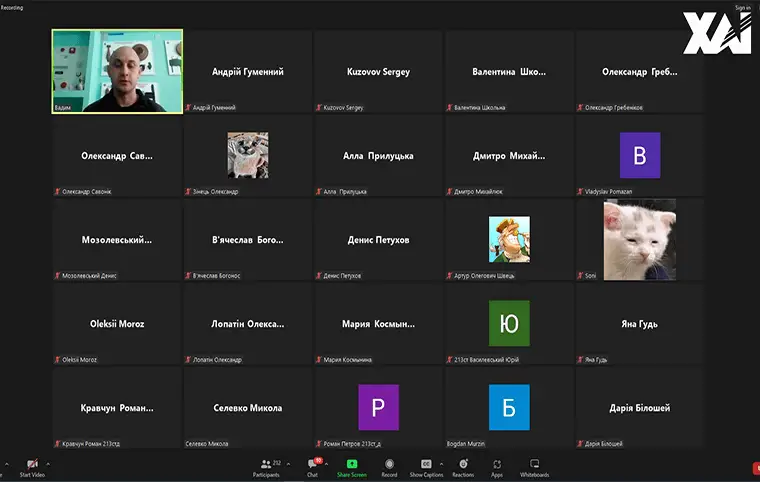Open Whiteboards from the toolbar

point(534,466)
